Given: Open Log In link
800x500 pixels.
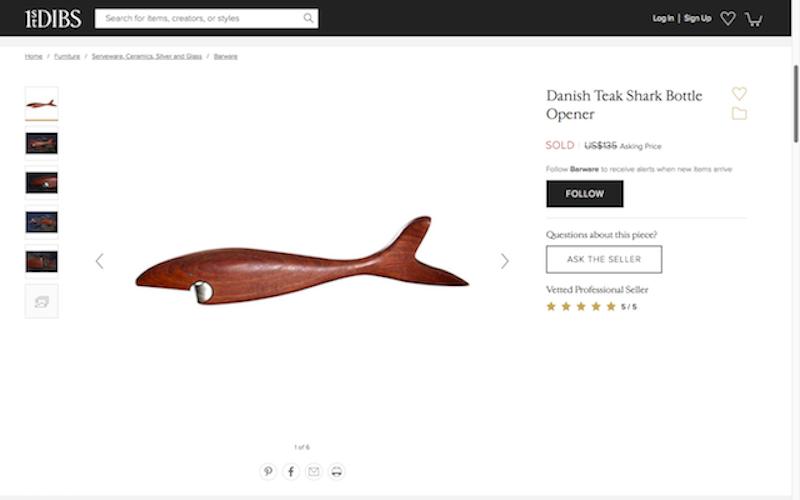Looking at the screenshot, I should [x=663, y=18].
